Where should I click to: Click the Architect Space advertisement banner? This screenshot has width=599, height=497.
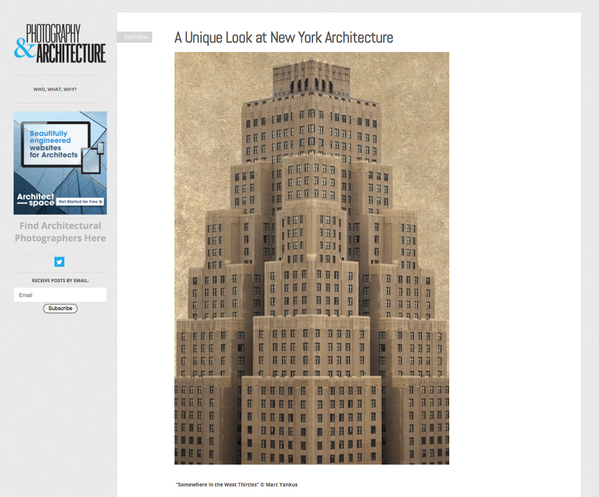(60, 163)
